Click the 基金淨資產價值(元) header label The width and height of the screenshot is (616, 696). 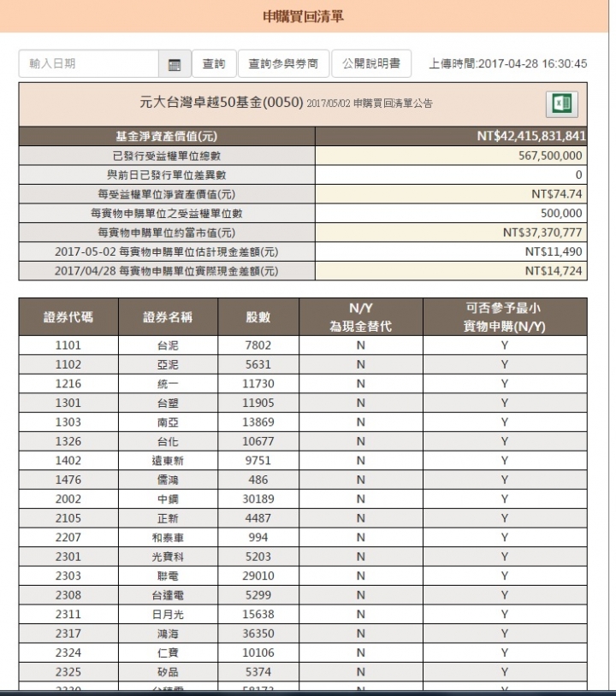pyautogui.click(x=167, y=136)
